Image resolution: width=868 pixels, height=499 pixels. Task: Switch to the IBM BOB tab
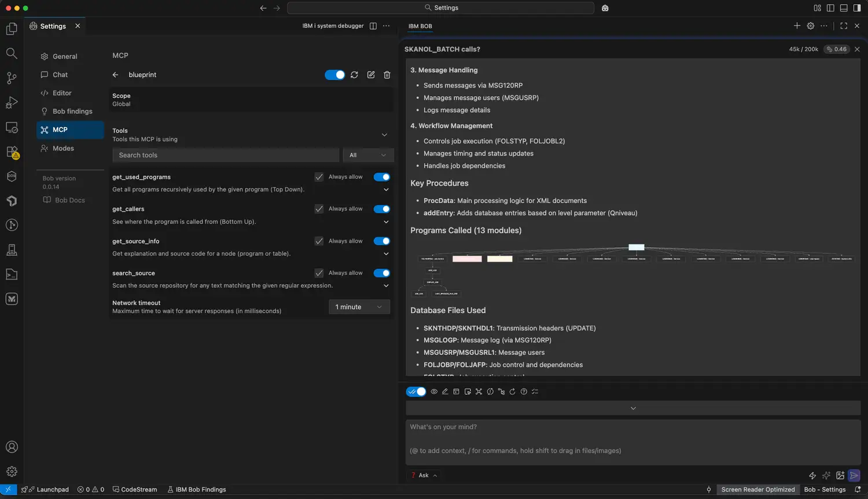point(420,26)
